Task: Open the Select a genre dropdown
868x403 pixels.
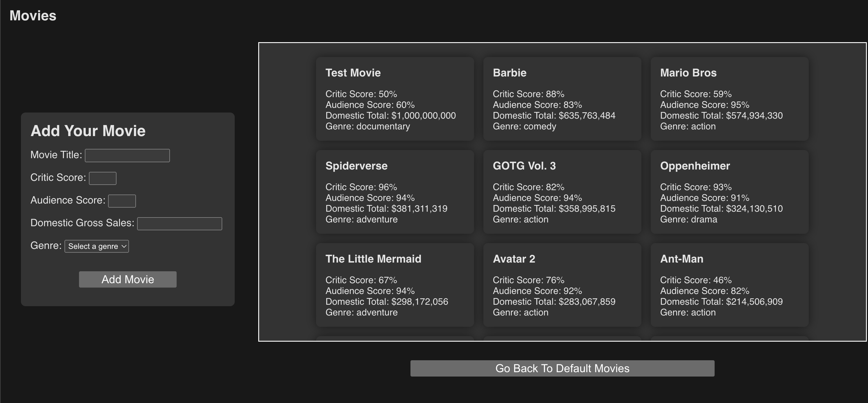Action: (97, 246)
